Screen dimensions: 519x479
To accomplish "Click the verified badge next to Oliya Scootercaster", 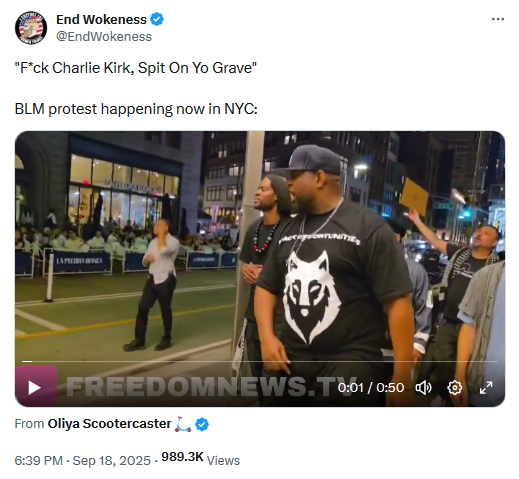I will [x=202, y=424].
